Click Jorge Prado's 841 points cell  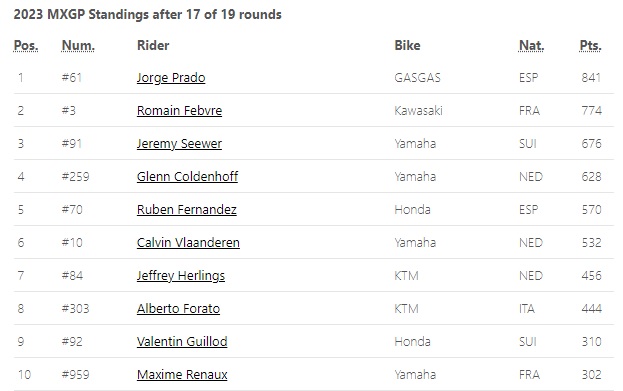(x=591, y=77)
